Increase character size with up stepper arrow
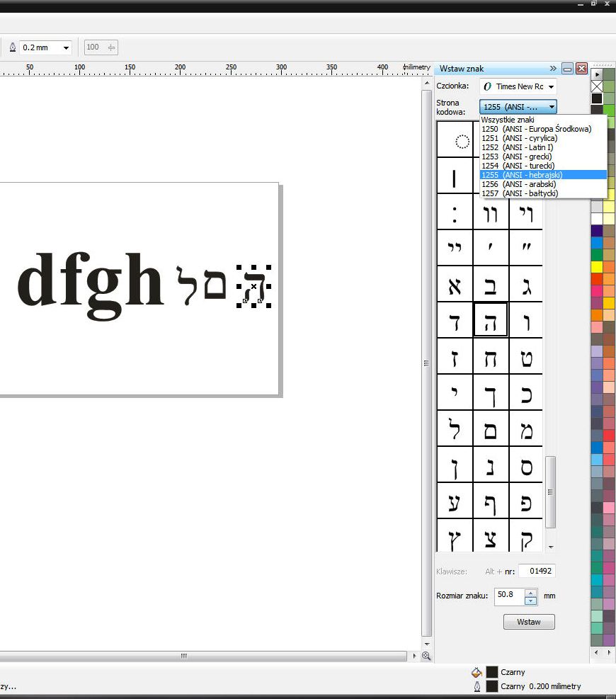This screenshot has width=616, height=699. coord(530,592)
